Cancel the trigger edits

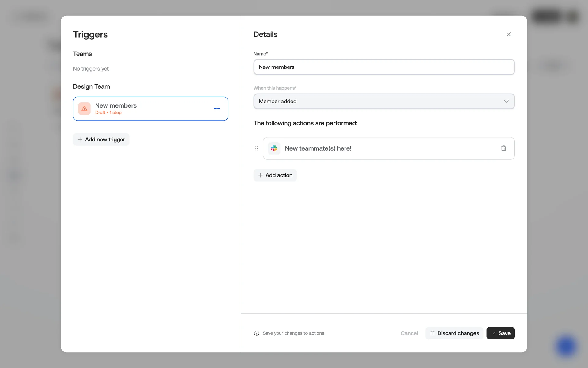click(x=409, y=333)
